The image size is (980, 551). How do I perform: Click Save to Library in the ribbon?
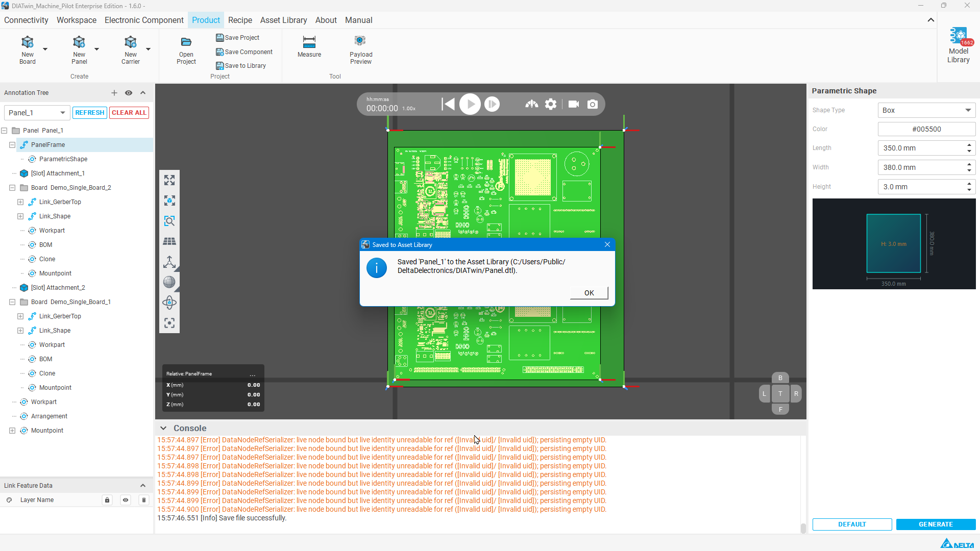(241, 66)
